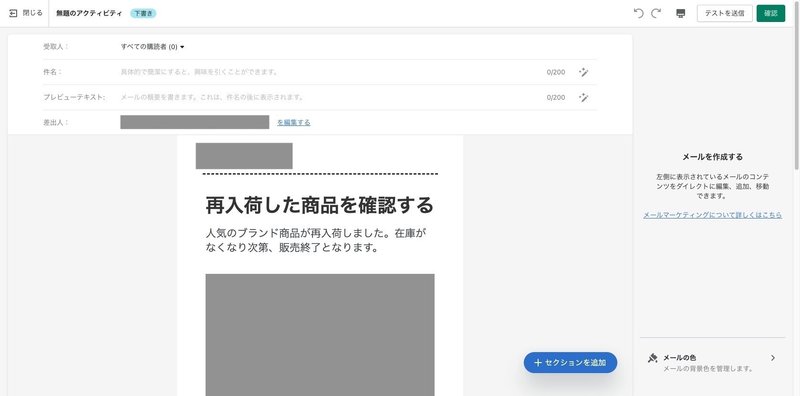
Task: Click the 受取人 label
Action: coord(56,47)
